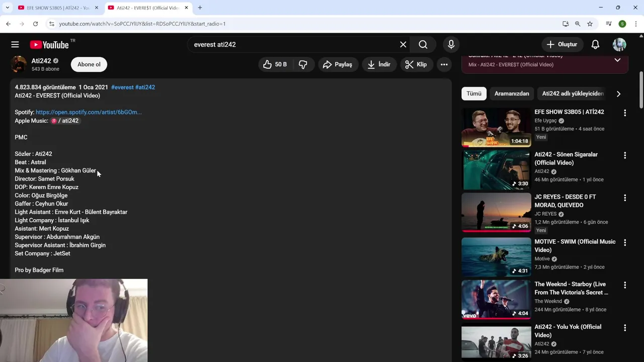Open the install/cast icon in address bar

coord(566,24)
